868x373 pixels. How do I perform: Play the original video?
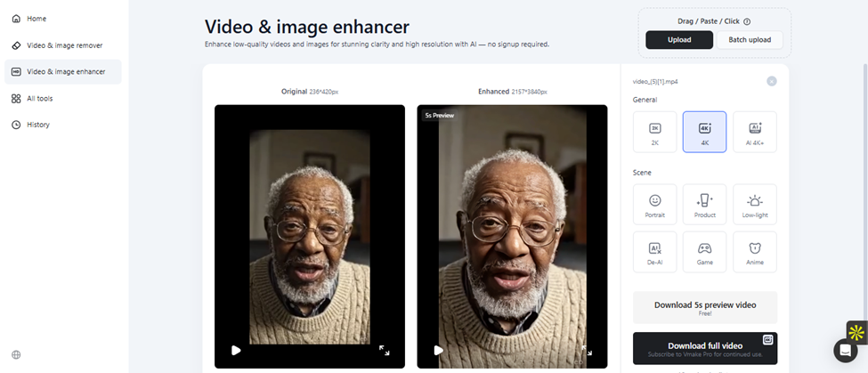click(x=236, y=350)
